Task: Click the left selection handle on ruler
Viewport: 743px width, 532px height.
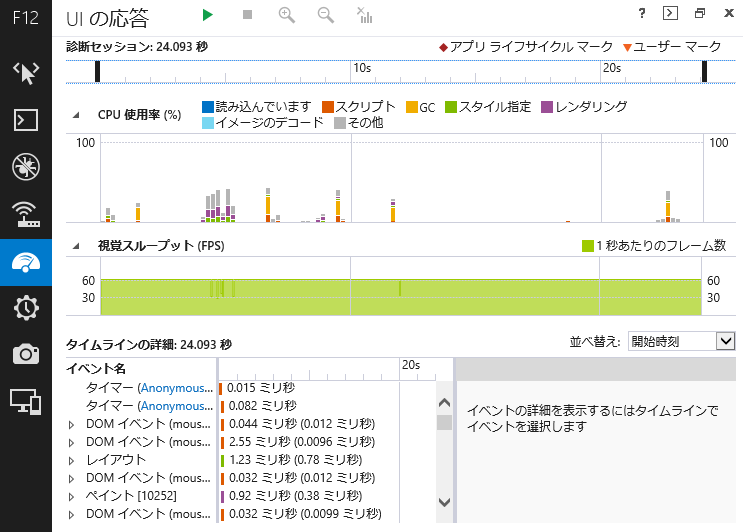Action: point(98,72)
